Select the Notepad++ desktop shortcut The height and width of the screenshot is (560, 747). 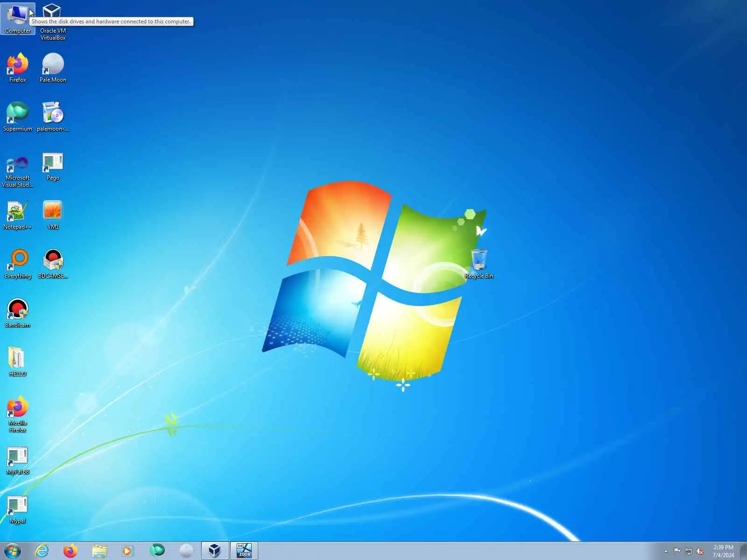[18, 215]
